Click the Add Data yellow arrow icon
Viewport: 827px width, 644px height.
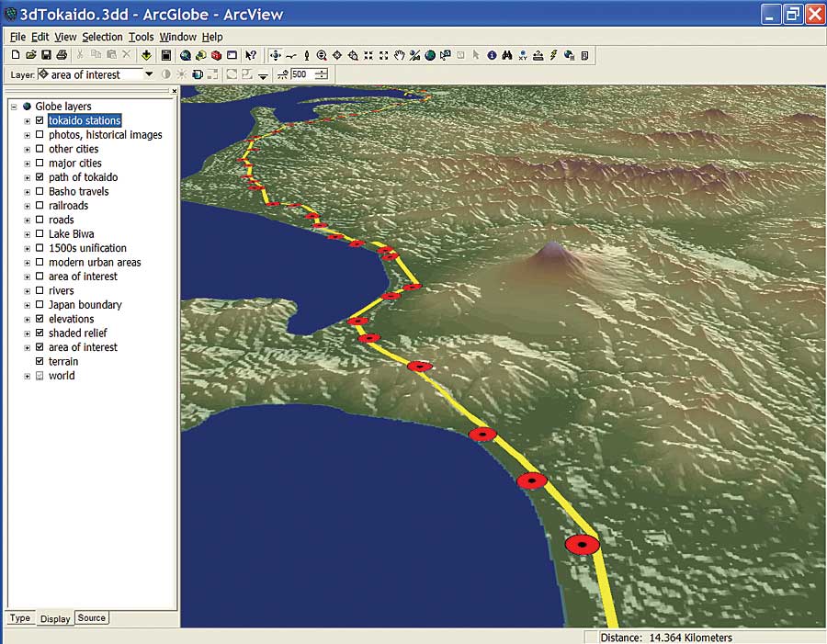pos(146,55)
